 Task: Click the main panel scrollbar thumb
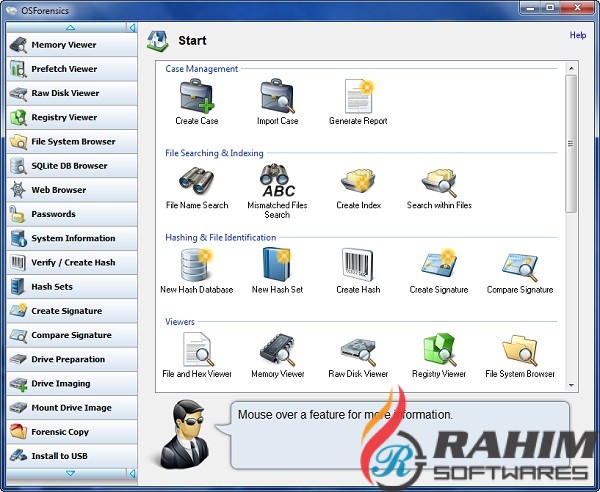coord(571,143)
